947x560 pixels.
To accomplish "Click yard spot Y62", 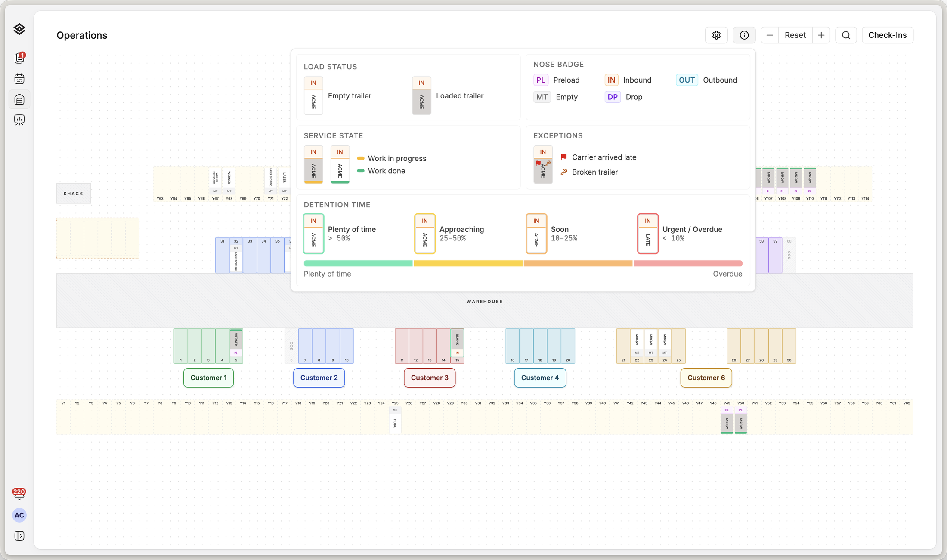I will pyautogui.click(x=907, y=417).
